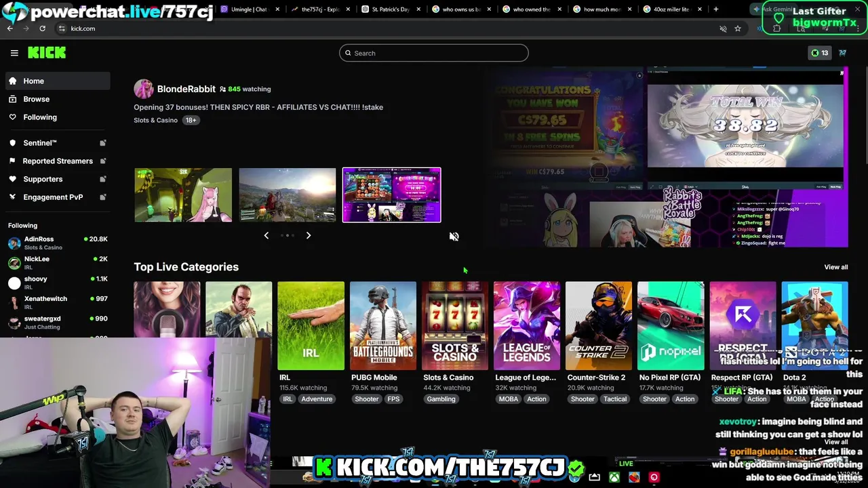Click the Tactical tag under Counter-Strike 2

615,399
